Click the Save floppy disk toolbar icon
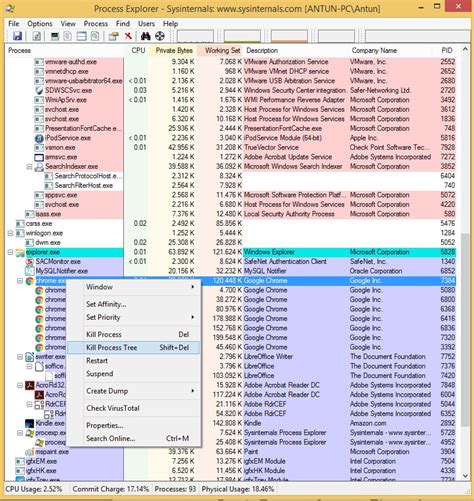 point(17,36)
